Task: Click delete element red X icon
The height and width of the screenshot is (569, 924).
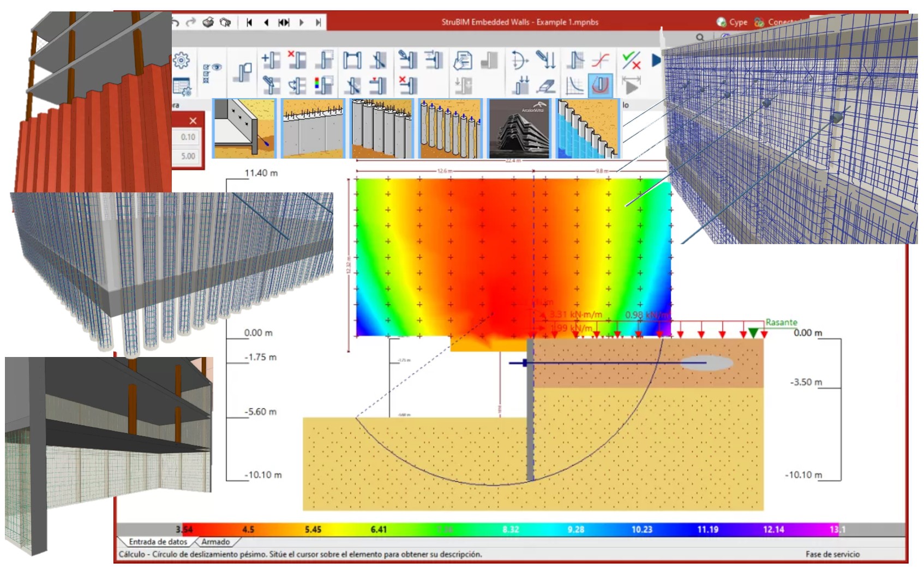Action: point(297,60)
